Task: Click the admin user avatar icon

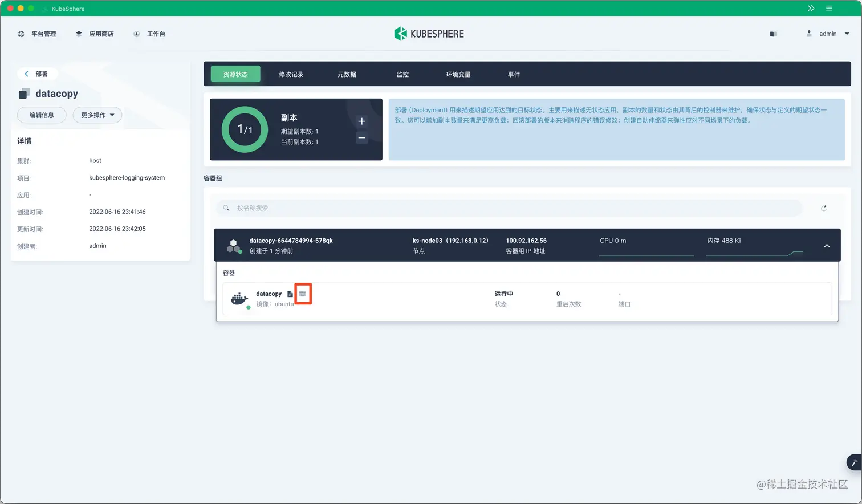Action: point(809,34)
